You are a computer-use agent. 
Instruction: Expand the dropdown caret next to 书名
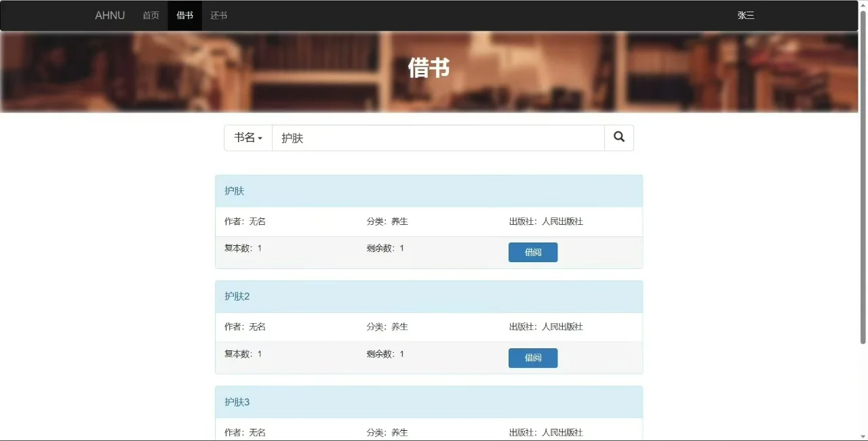click(260, 139)
